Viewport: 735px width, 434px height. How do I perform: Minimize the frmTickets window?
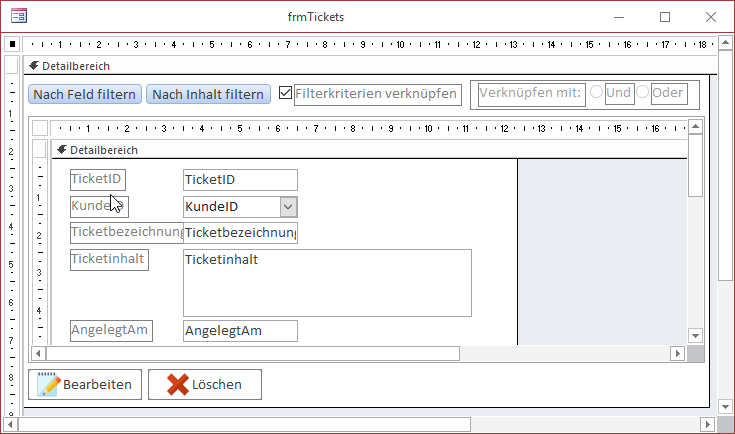pos(619,17)
